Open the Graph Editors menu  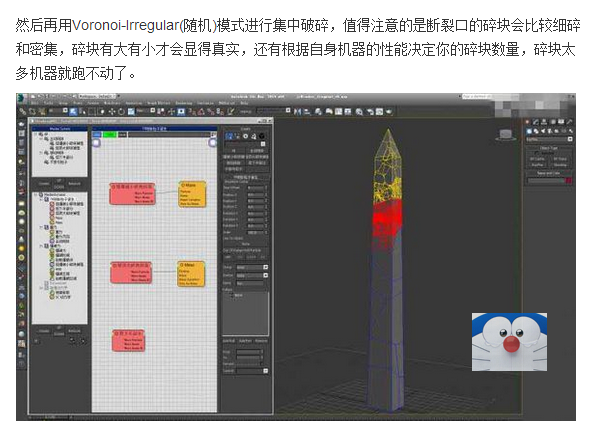pos(159,103)
